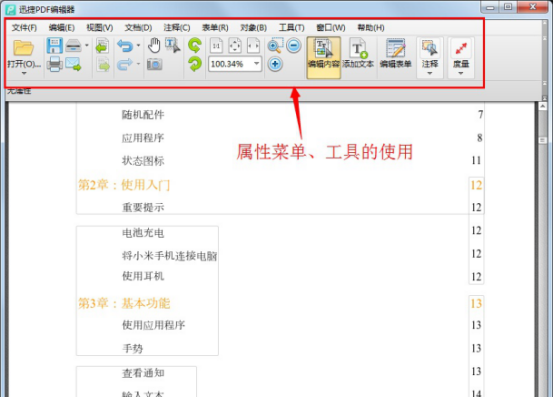Viewport: 554px width, 397px height.
Task: Open the 视图(V) menu
Action: tap(100, 28)
